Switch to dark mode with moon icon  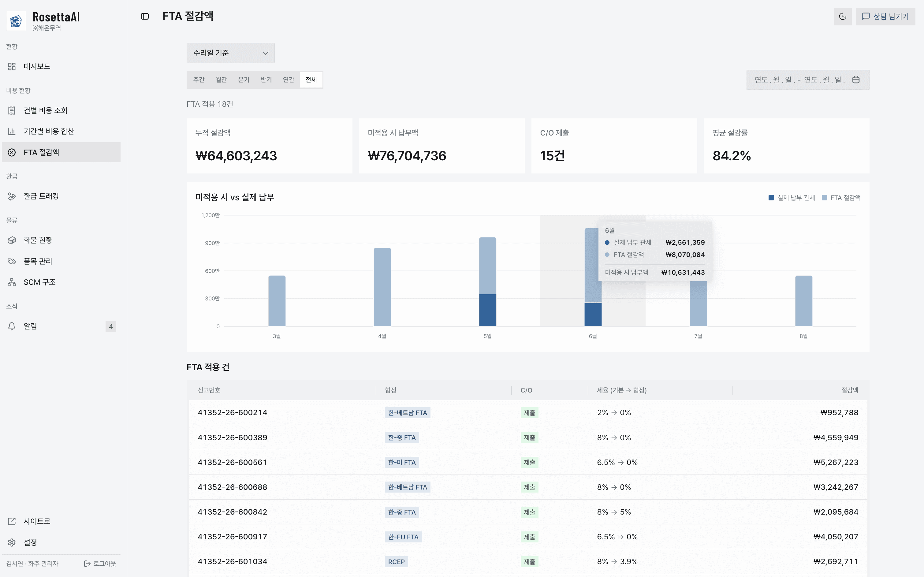point(843,17)
